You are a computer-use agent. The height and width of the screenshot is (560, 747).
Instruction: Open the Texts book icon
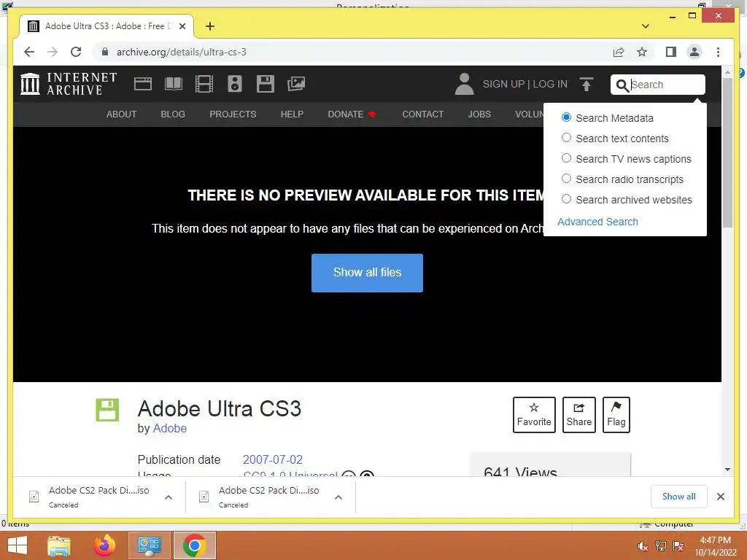point(174,84)
